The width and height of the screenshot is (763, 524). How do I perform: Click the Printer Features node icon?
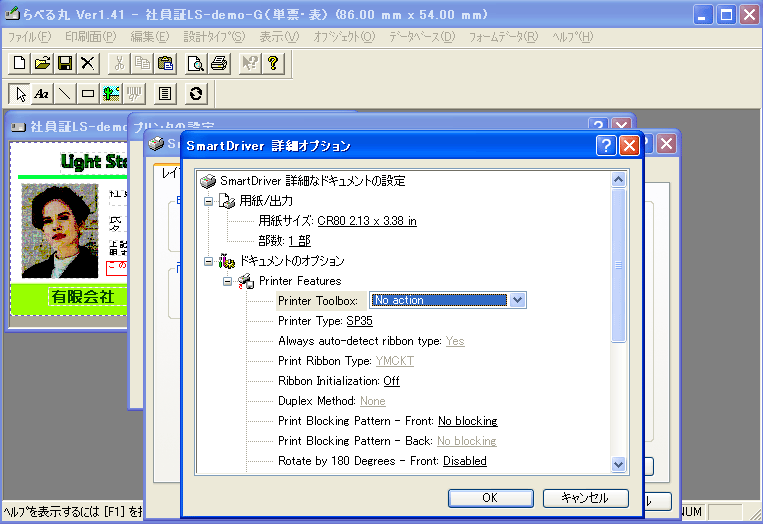pyautogui.click(x=246, y=281)
